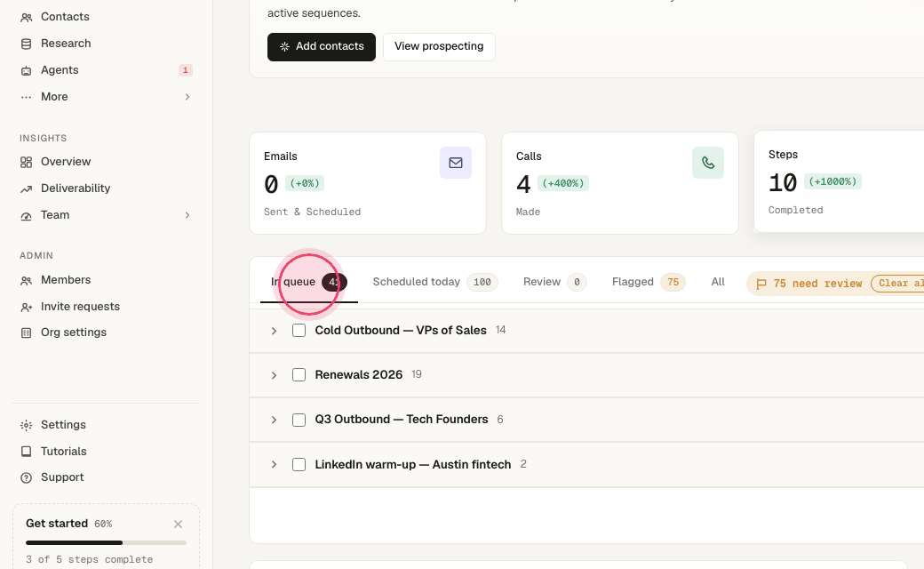The width and height of the screenshot is (924, 569).
Task: Click the Invite requests icon
Action: (26, 308)
